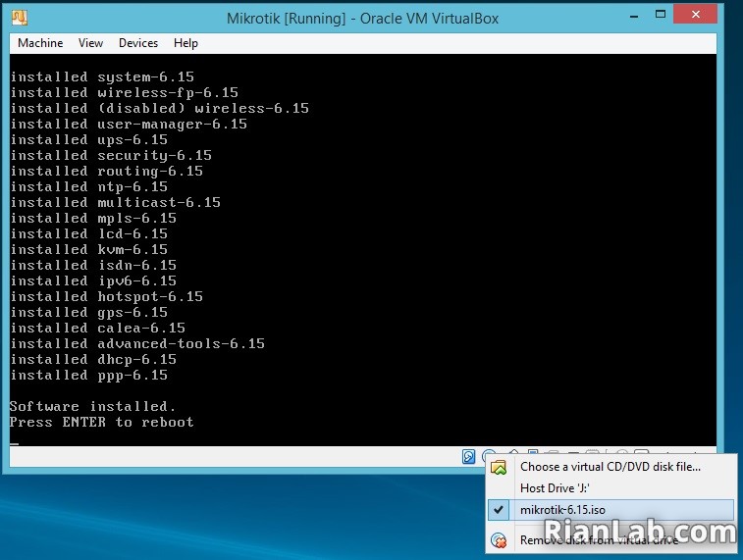Click the 'installed hotspot-6.15' line
This screenshot has height=560, width=743.
(x=107, y=296)
